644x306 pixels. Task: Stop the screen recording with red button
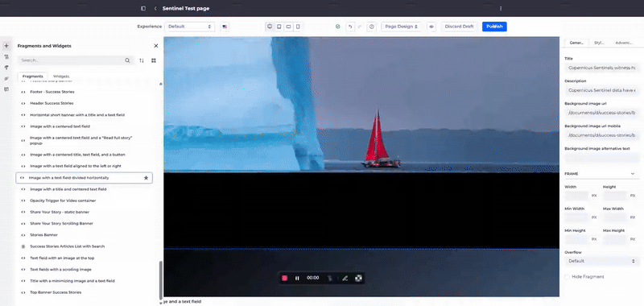click(285, 278)
